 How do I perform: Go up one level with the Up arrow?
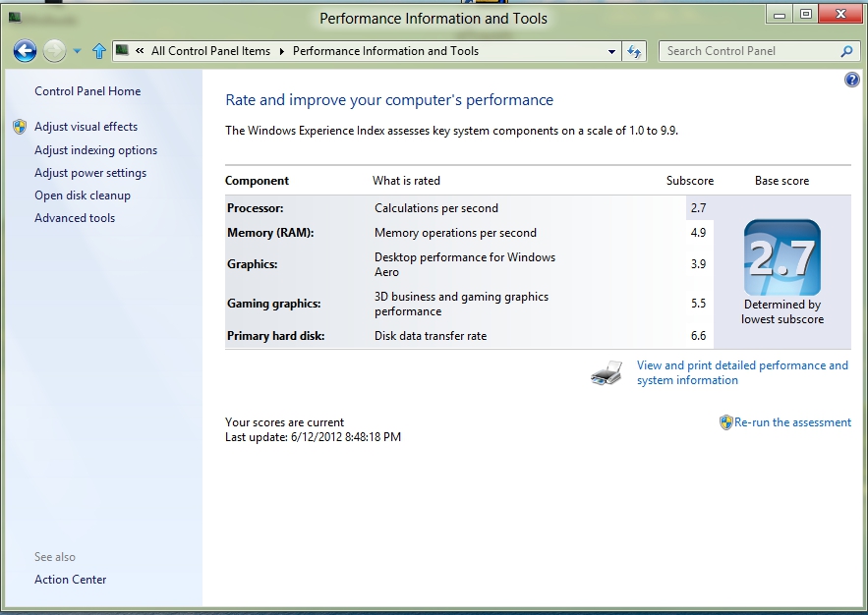(x=99, y=51)
